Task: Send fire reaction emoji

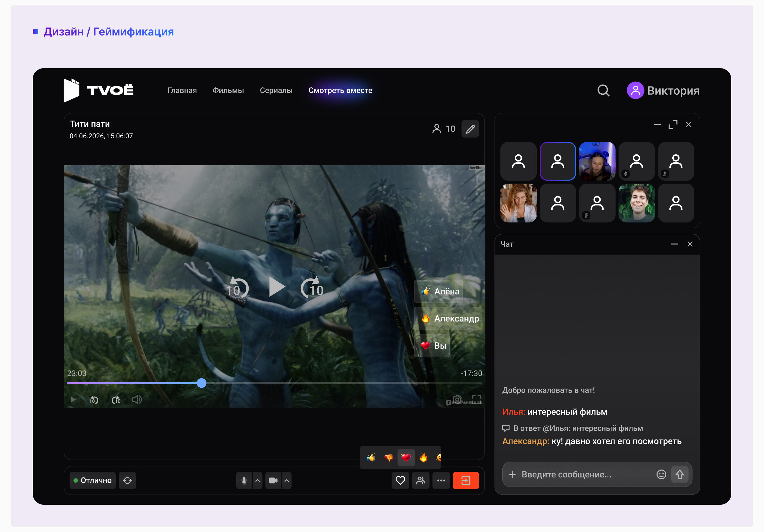Action: pyautogui.click(x=423, y=458)
